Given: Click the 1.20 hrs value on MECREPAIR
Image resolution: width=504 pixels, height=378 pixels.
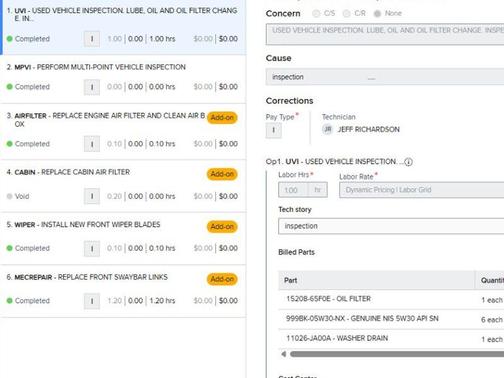Looking at the screenshot, I should coord(162,301).
